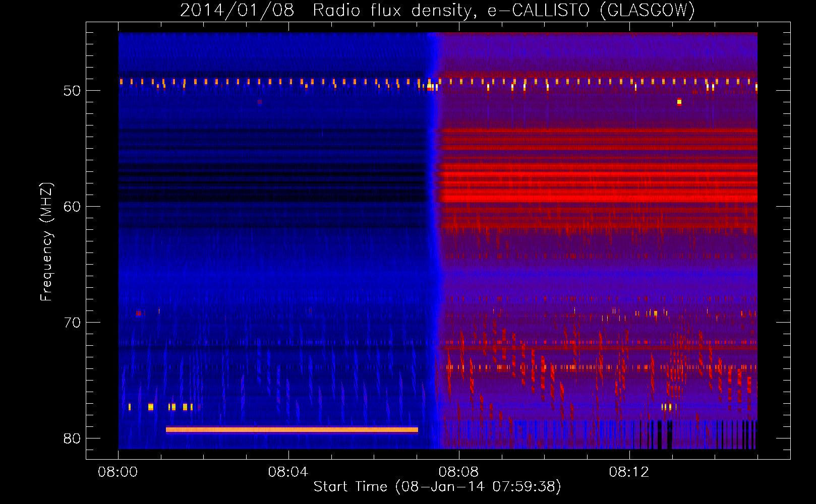Click the '08:08' time tick label
Viewport: 816px width, 504px height.
point(458,472)
